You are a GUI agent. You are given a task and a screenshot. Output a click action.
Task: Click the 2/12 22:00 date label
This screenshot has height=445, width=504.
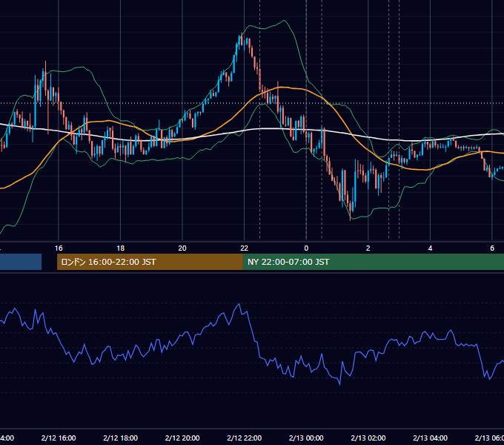[245, 438]
